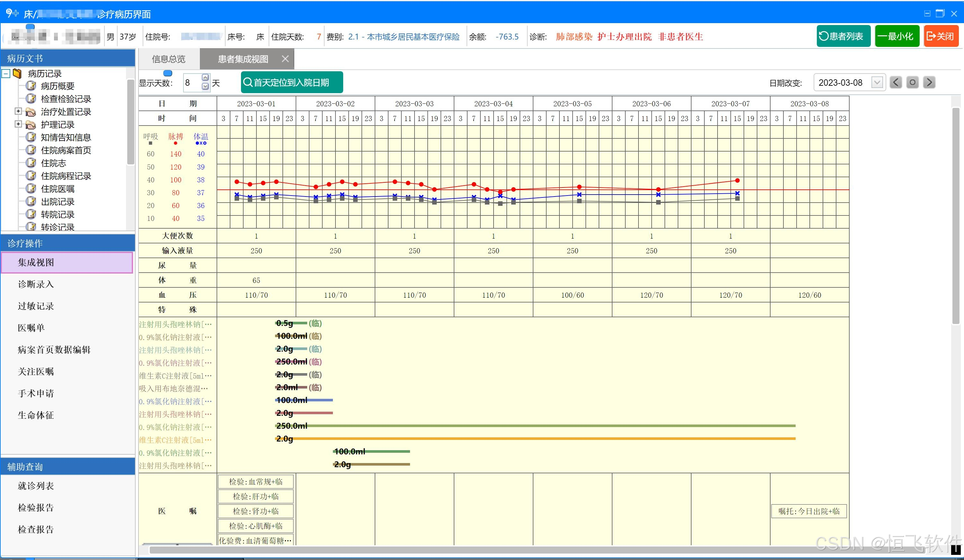Viewport: 964px width, 560px height.
Task: Decrease display days with down stepper
Action: click(x=205, y=87)
